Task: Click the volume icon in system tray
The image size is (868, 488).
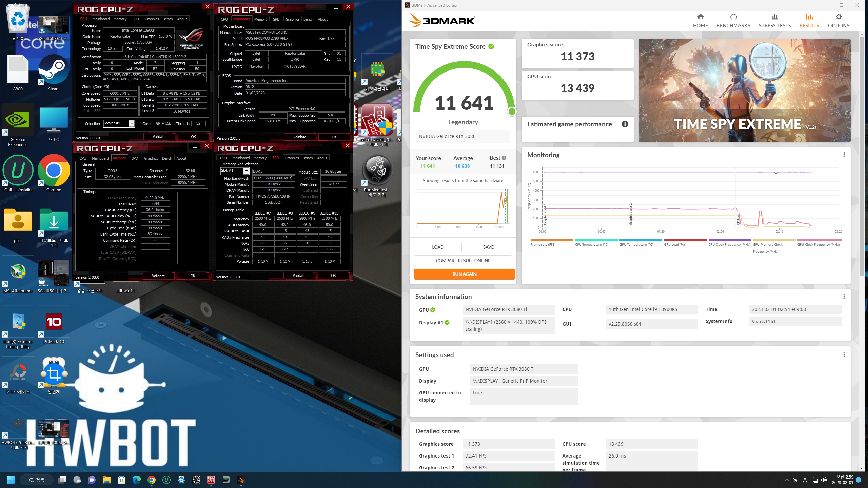Action: [x=824, y=480]
